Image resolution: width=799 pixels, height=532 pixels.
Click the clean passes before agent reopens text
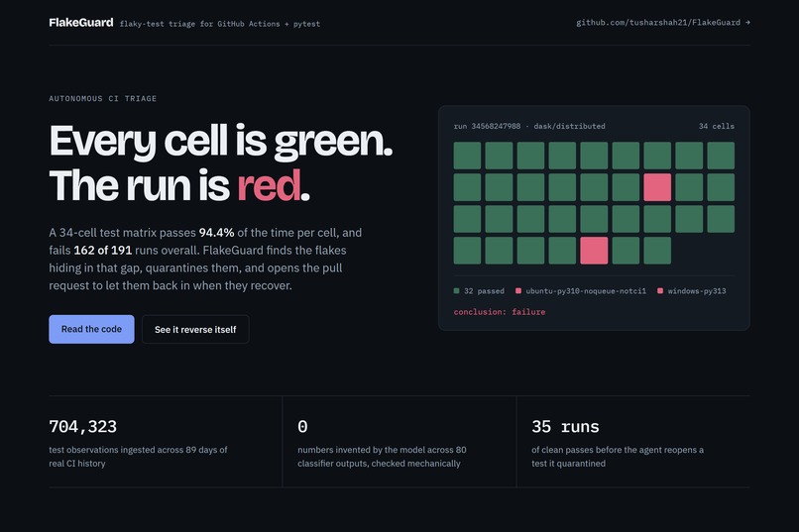pos(618,457)
